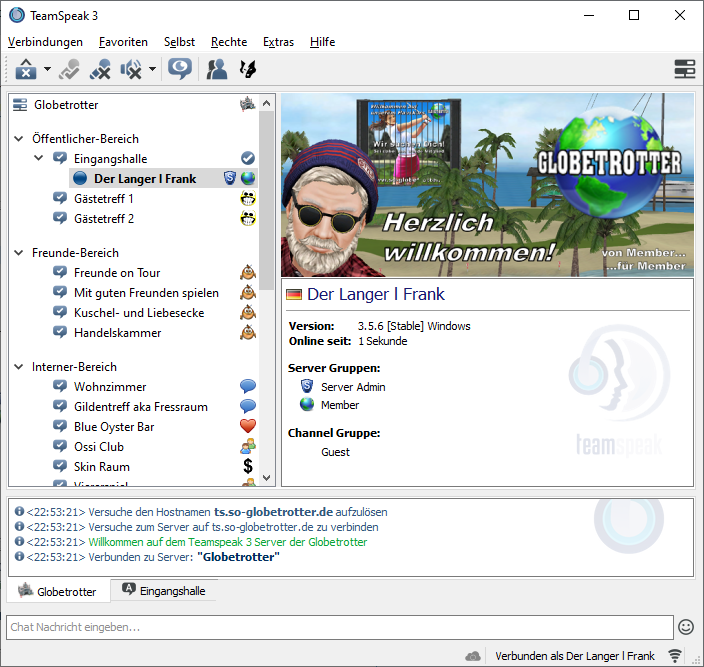The width and height of the screenshot is (704, 667).
Task: Click the dollar sign icon of Skin Raum
Action: (248, 466)
